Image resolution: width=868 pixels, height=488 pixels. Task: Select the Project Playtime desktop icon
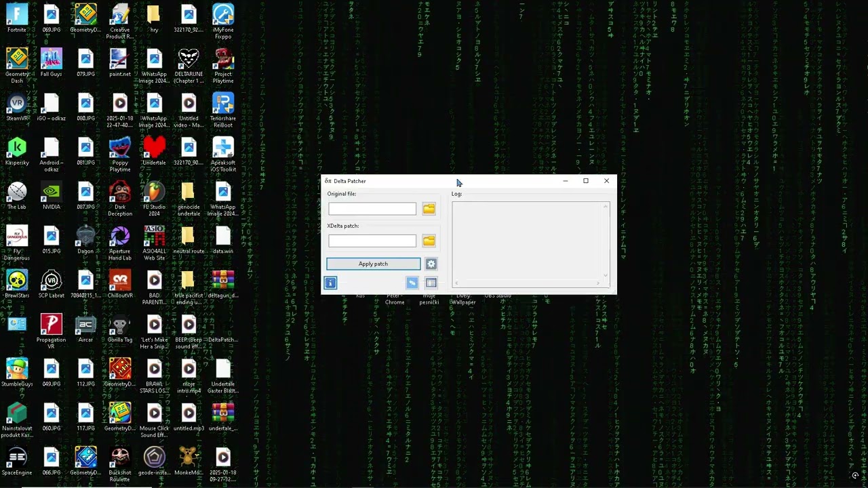223,66
